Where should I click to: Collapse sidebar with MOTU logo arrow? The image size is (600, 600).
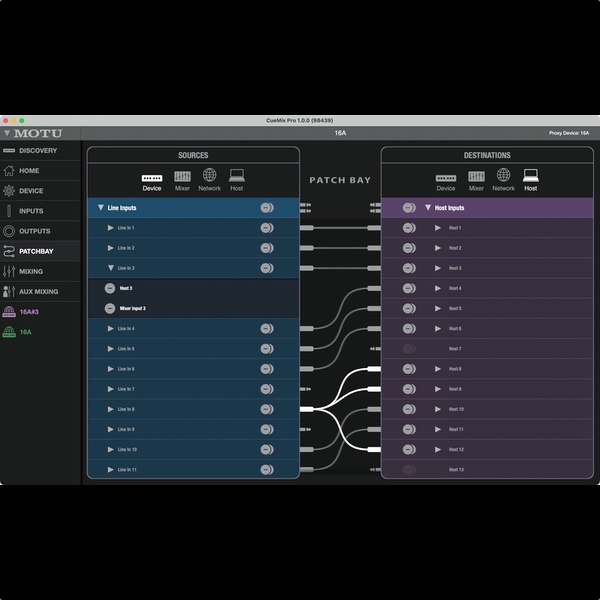(x=7, y=133)
